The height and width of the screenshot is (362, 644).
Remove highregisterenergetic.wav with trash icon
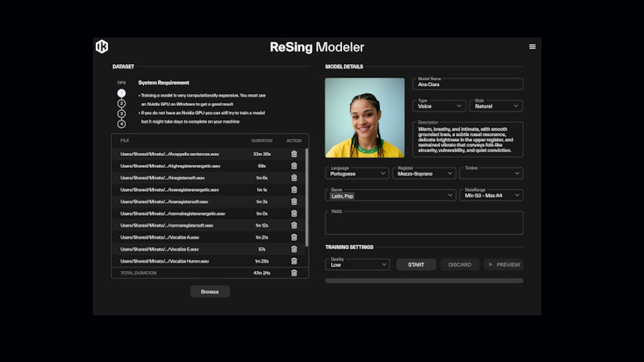click(x=294, y=166)
